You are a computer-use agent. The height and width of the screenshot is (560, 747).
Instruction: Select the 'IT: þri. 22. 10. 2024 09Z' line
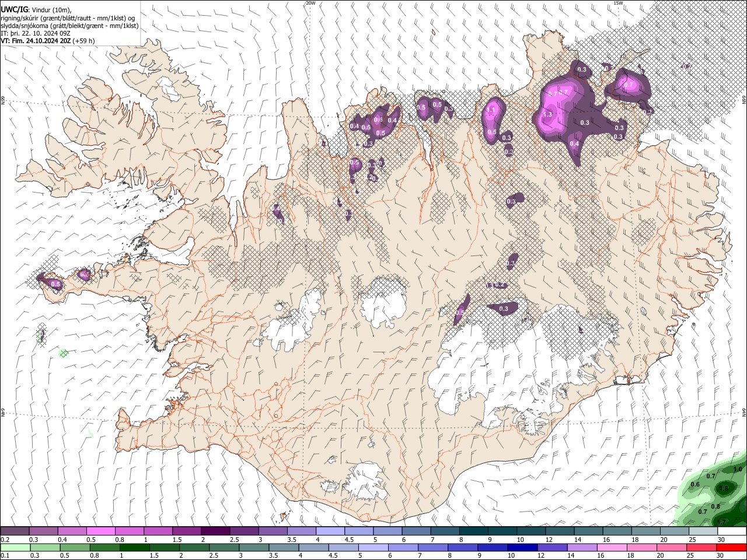pos(36,33)
